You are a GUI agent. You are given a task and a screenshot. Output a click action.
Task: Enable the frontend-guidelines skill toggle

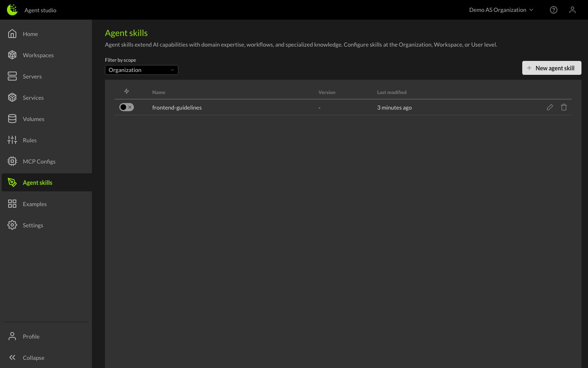(x=127, y=107)
